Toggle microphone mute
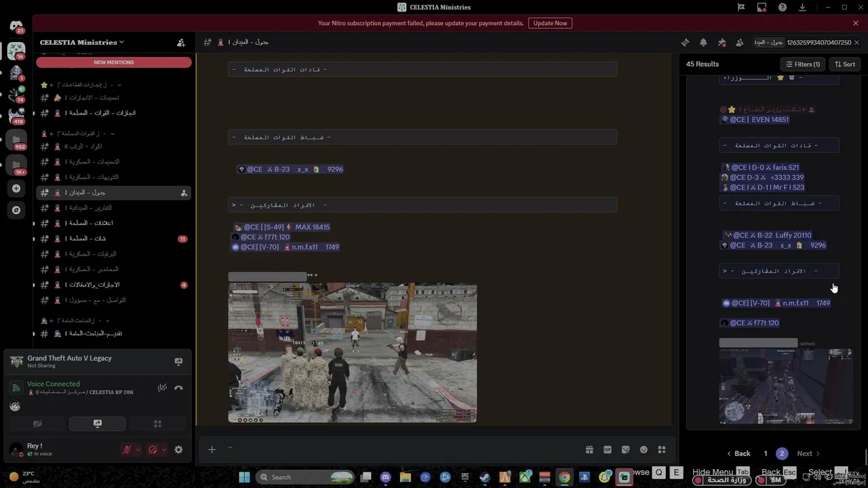The image size is (868, 488). tap(126, 449)
